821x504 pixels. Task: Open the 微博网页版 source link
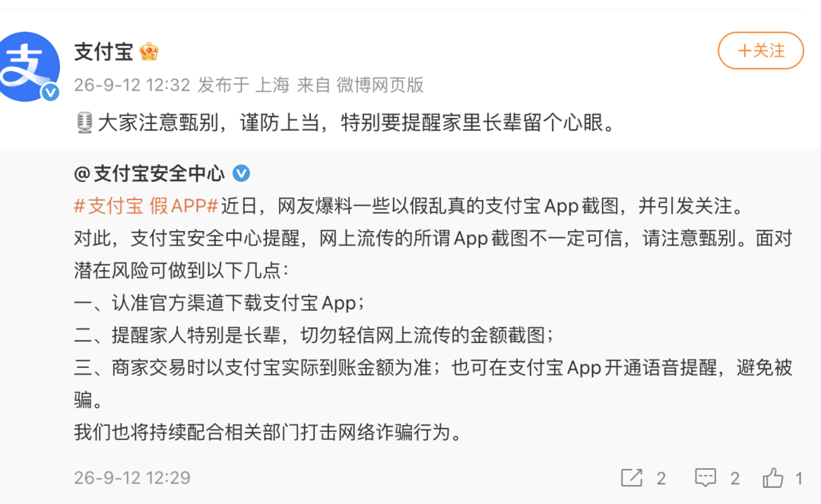tap(379, 85)
